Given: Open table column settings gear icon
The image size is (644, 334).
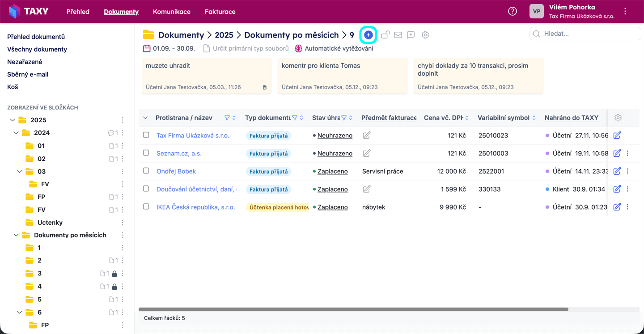Looking at the screenshot, I should coord(618,118).
